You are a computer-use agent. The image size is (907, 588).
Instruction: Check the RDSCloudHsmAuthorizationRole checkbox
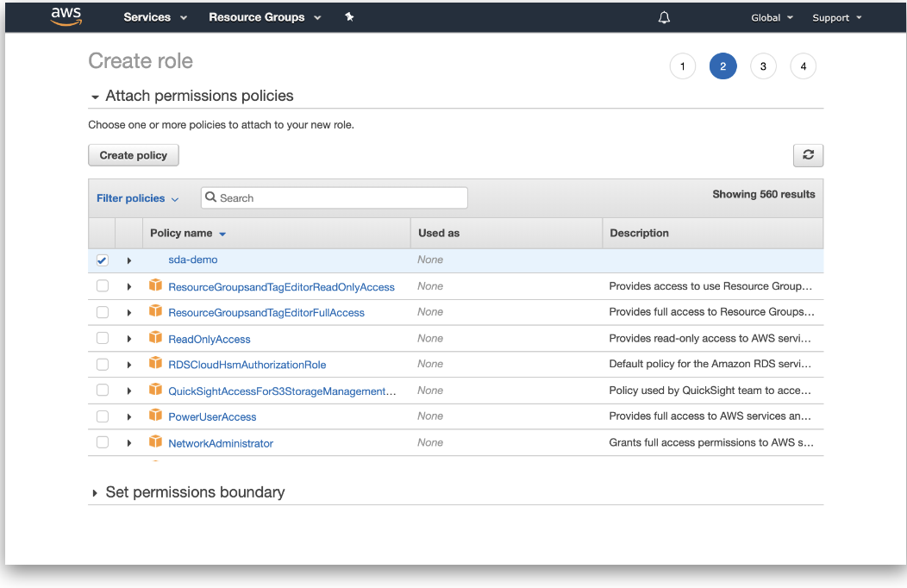tap(103, 364)
